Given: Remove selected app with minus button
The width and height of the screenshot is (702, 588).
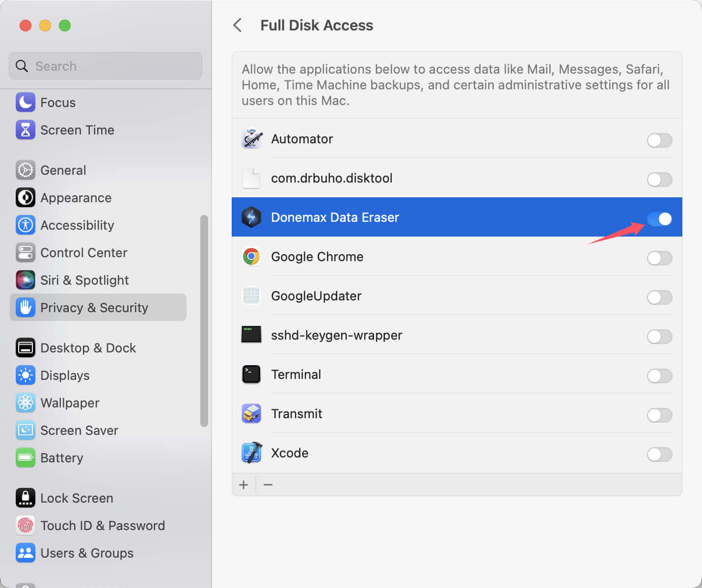Looking at the screenshot, I should tap(268, 485).
